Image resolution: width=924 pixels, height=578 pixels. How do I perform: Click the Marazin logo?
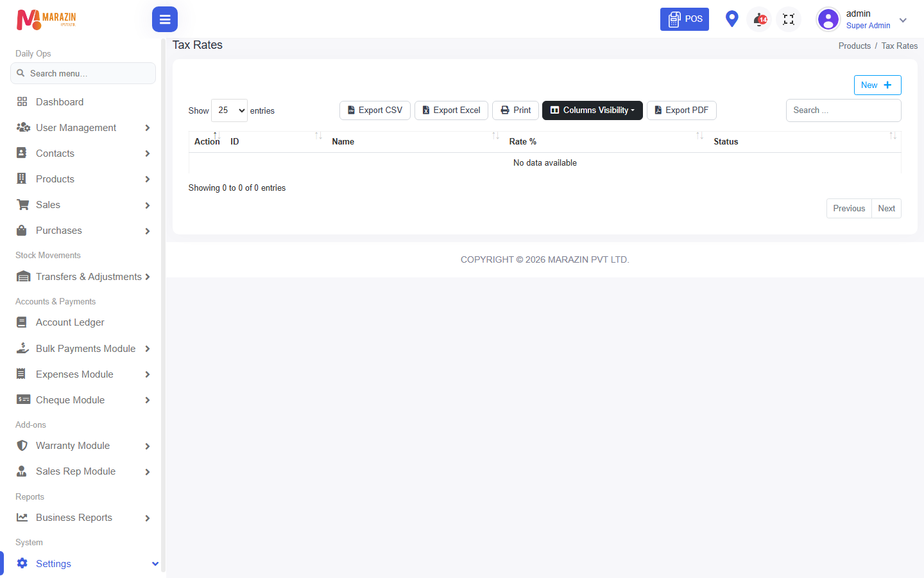[46, 19]
